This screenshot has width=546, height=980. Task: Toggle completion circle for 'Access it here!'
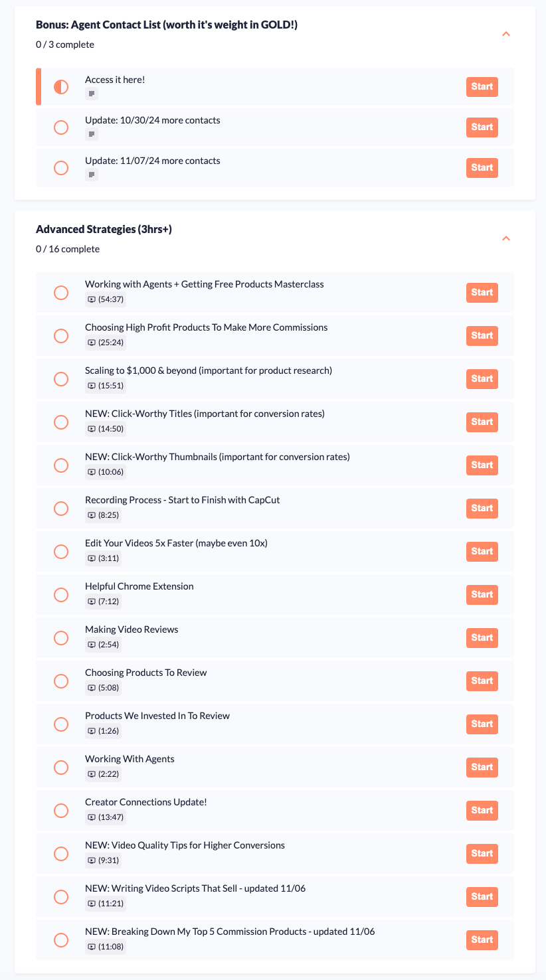point(61,87)
